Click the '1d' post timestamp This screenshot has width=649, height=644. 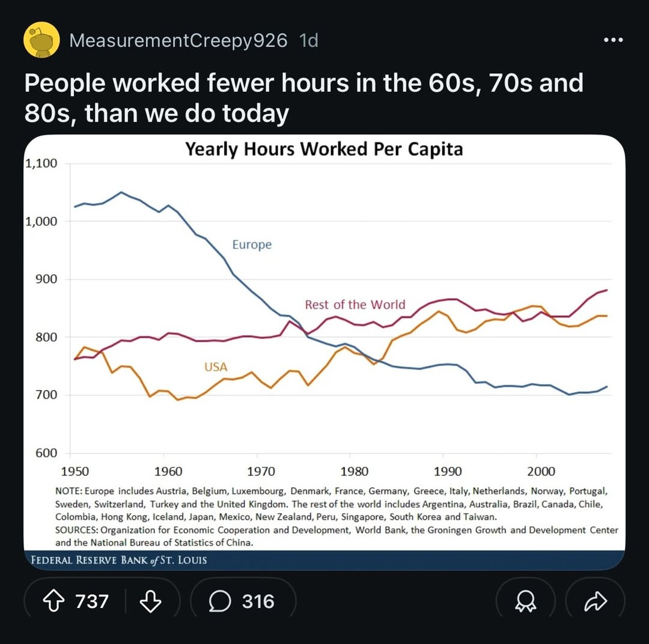click(x=308, y=40)
